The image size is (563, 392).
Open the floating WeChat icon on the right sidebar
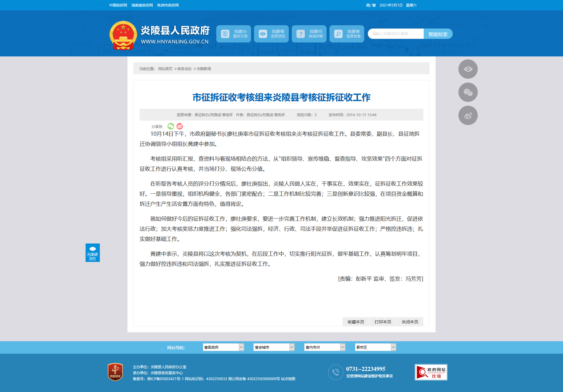pyautogui.click(x=468, y=92)
